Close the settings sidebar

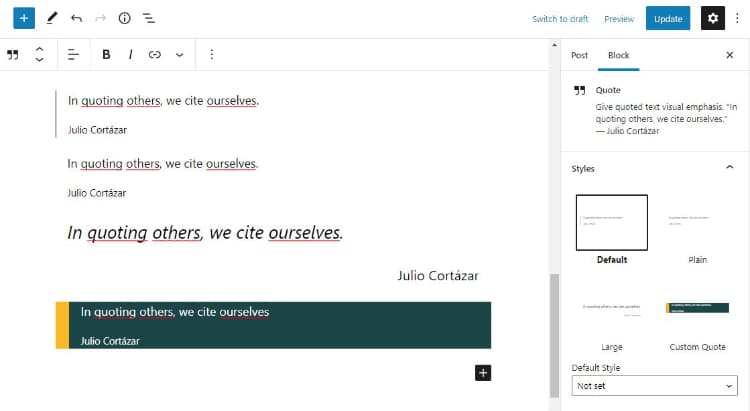click(x=729, y=55)
